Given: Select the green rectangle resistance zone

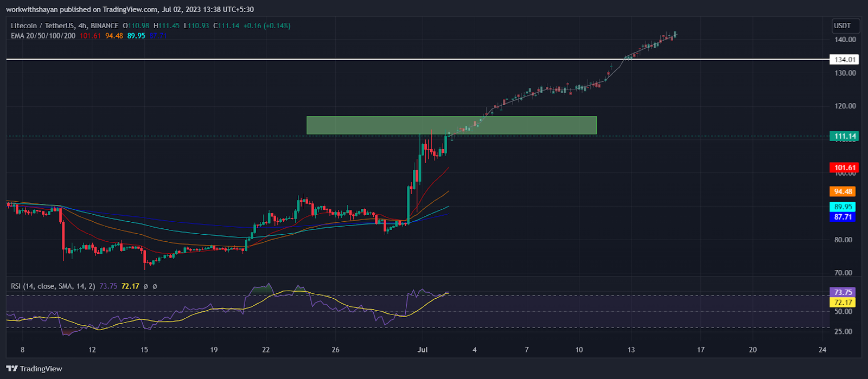Looking at the screenshot, I should 451,125.
